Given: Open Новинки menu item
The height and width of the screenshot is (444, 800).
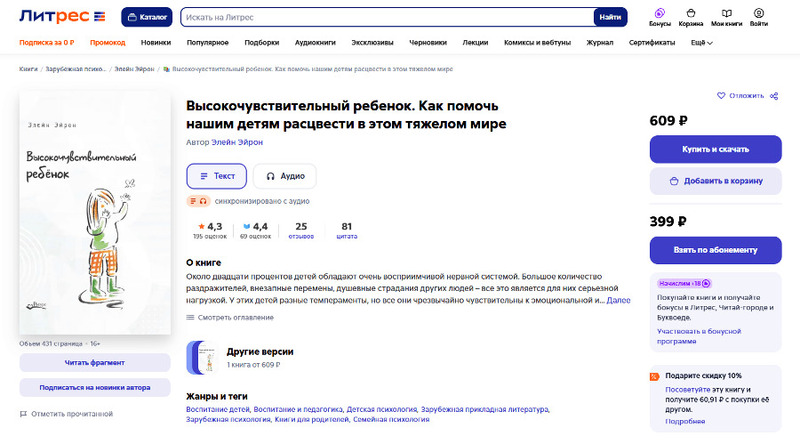Looking at the screenshot, I should tap(156, 43).
